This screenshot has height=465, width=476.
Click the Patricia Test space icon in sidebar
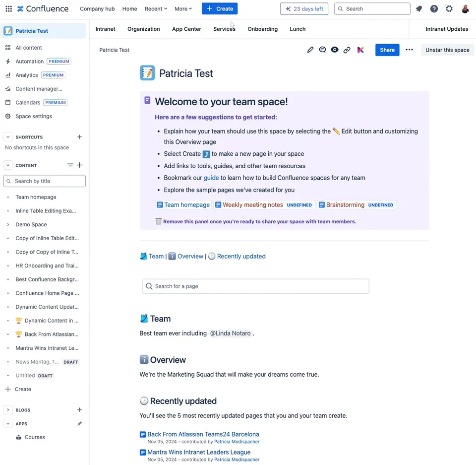pyautogui.click(x=8, y=31)
